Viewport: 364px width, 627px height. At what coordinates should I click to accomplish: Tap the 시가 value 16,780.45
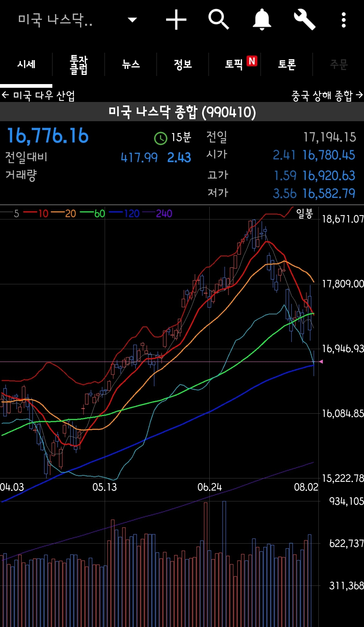pyautogui.click(x=329, y=155)
